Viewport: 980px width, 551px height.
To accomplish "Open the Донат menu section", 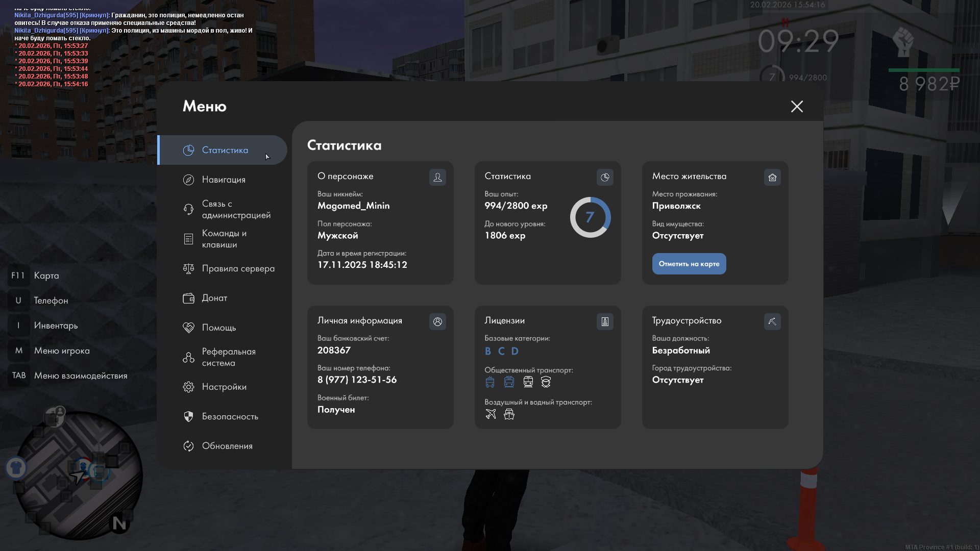I will click(x=214, y=298).
